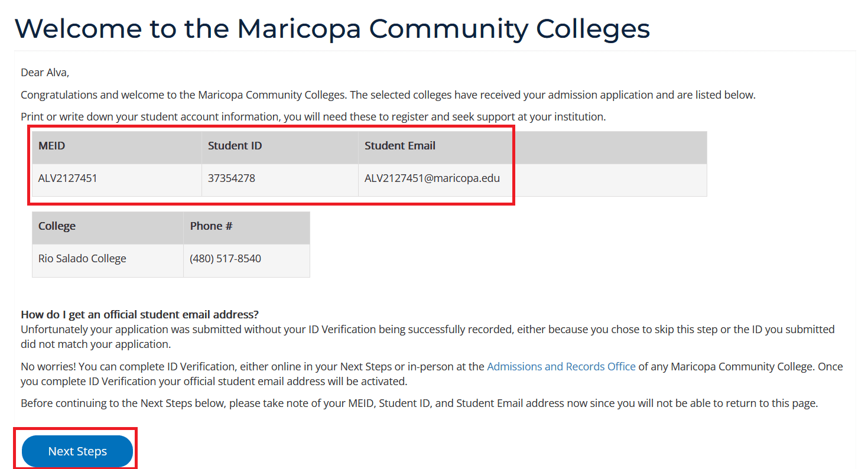Click the Student Email column header
The width and height of the screenshot is (868, 469).
click(x=399, y=146)
